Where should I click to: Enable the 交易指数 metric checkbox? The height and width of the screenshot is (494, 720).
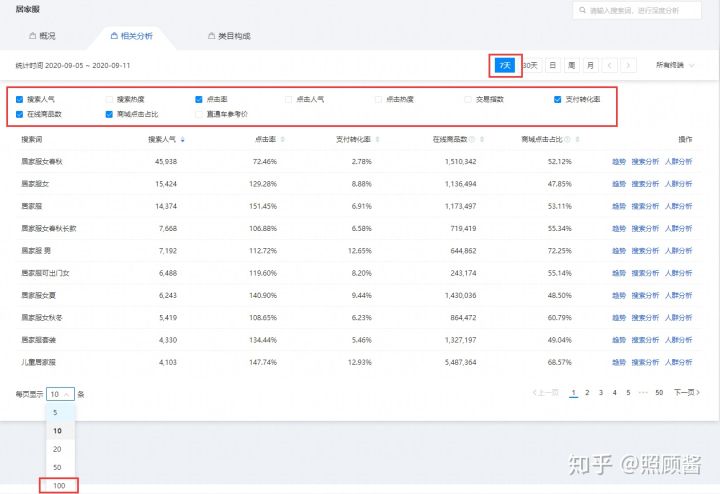(468, 99)
